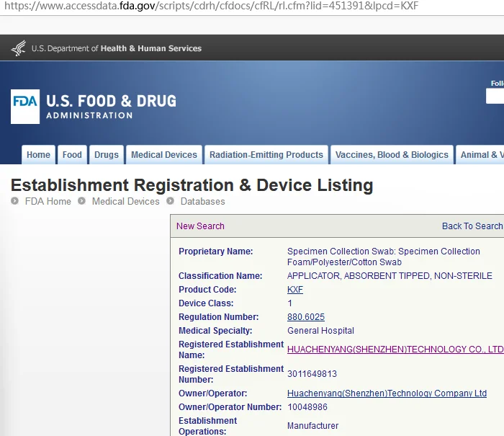The width and height of the screenshot is (504, 436).
Task: Click the Product Code label
Action: pos(207,290)
